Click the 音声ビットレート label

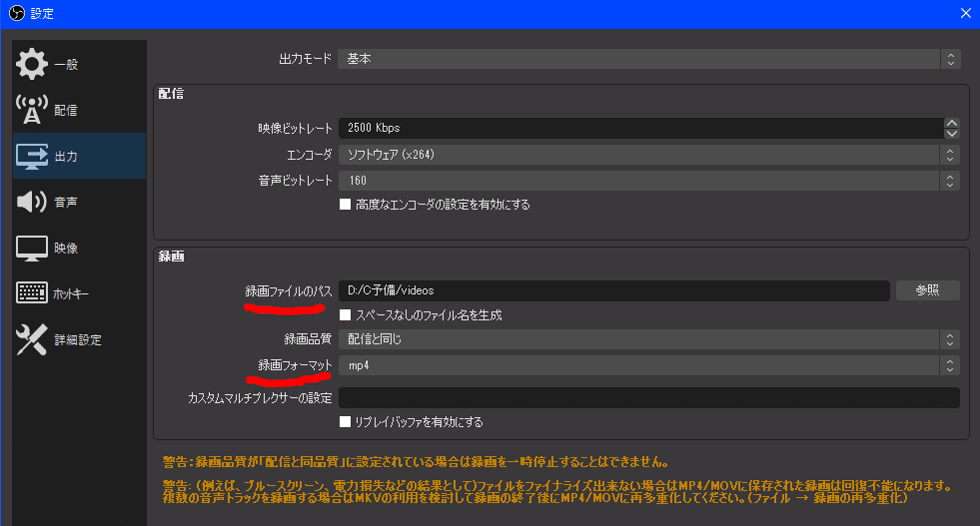tap(295, 182)
